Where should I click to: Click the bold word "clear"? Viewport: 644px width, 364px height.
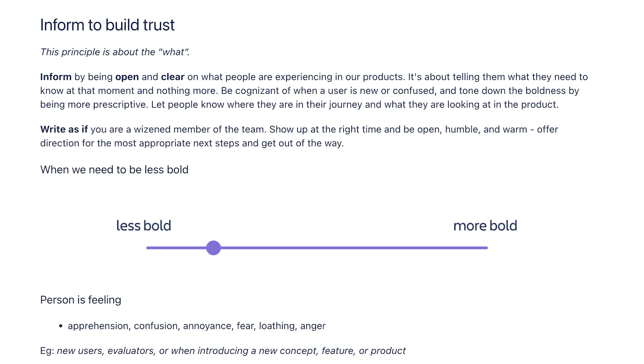coord(172,77)
